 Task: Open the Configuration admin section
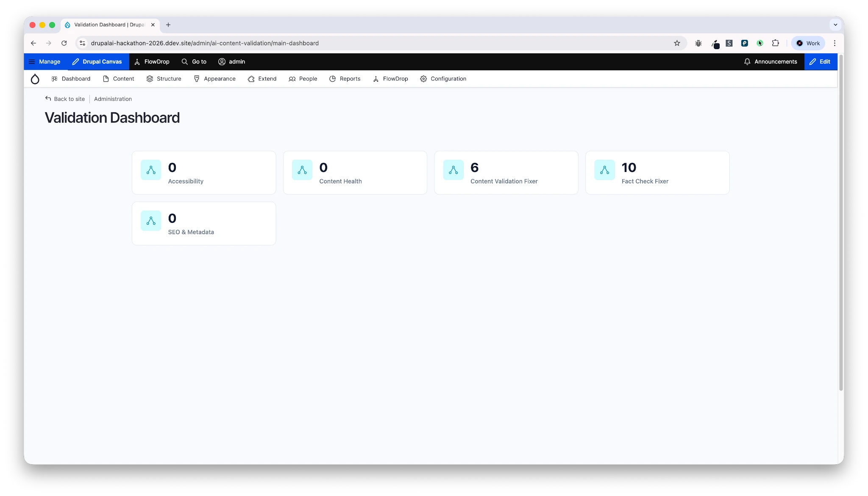(443, 79)
